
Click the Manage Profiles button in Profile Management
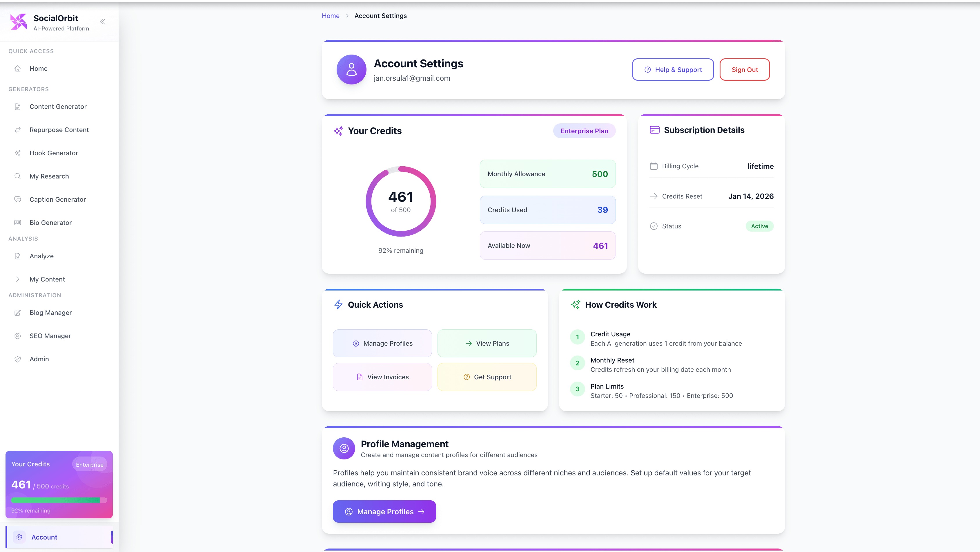384,511
